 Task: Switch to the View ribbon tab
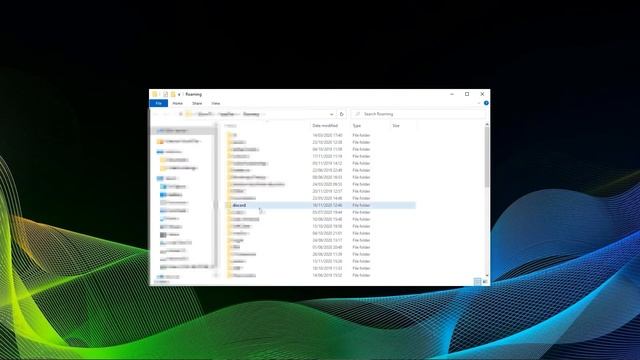(x=216, y=103)
